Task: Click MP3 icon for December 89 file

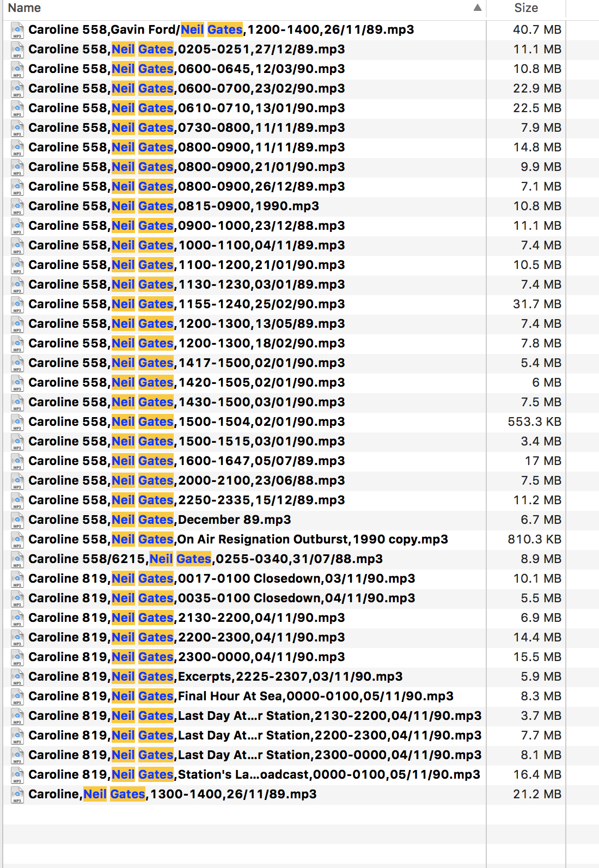Action: pos(17,520)
